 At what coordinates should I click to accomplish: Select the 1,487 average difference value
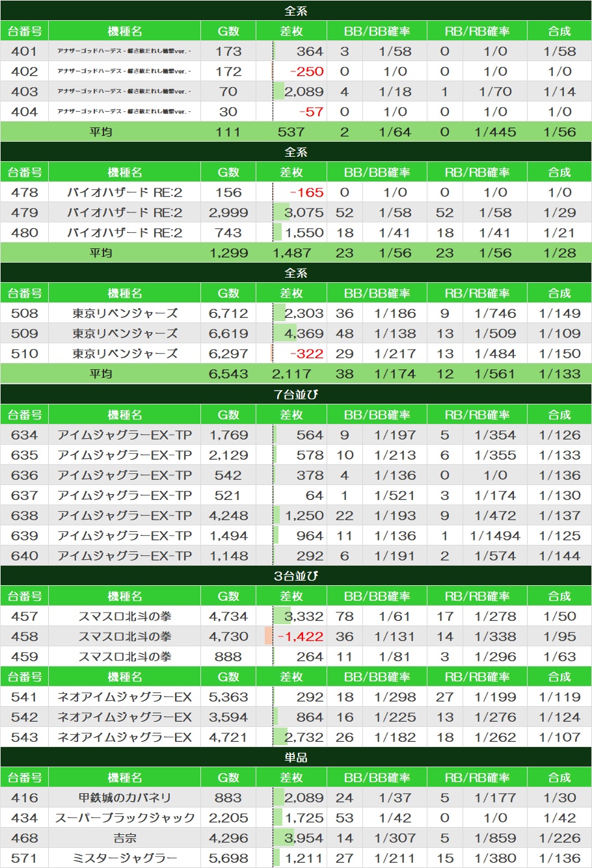click(291, 253)
